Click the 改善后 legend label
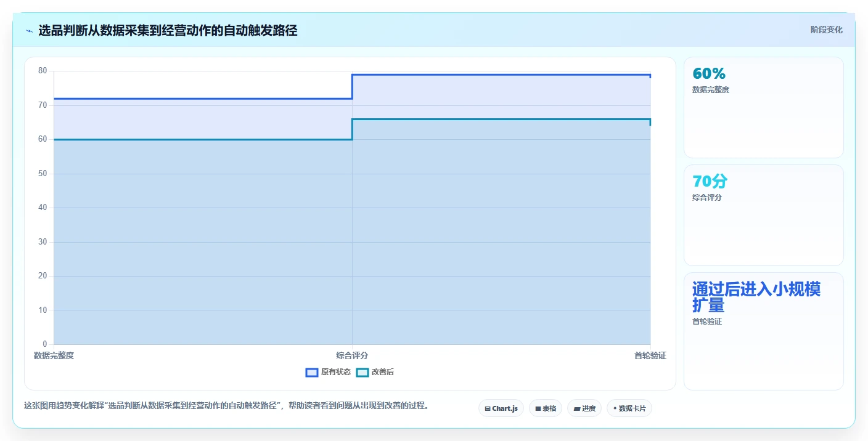Image resolution: width=868 pixels, height=441 pixels. [382, 372]
